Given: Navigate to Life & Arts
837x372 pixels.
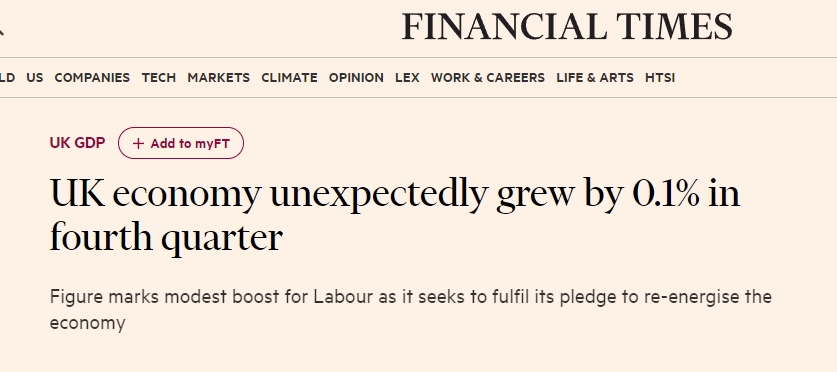Looking at the screenshot, I should click(x=595, y=78).
